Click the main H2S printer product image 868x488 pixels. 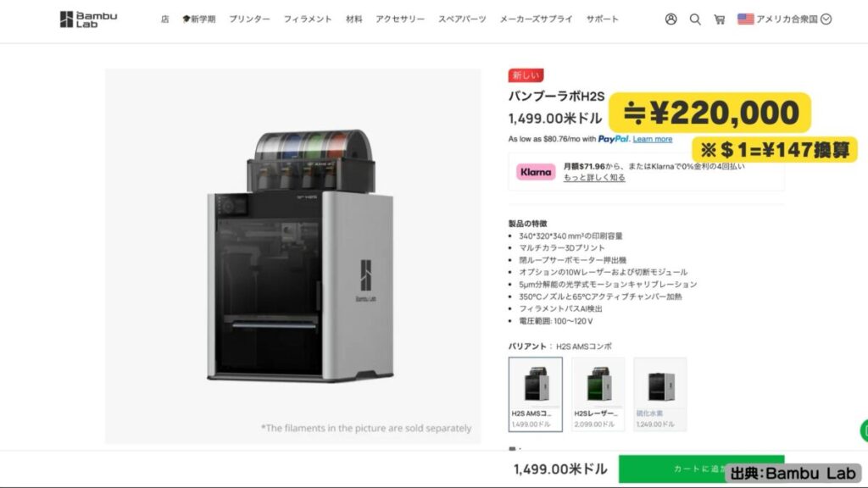(292, 256)
